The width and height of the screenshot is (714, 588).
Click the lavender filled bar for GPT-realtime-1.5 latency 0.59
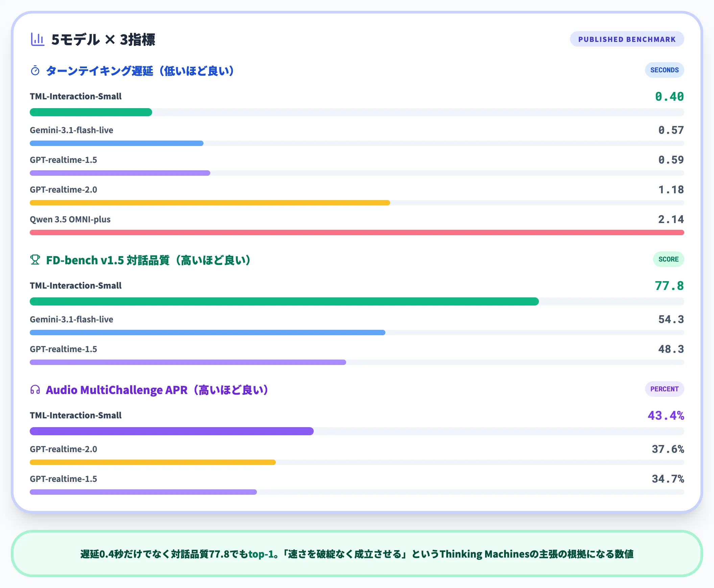(x=120, y=173)
